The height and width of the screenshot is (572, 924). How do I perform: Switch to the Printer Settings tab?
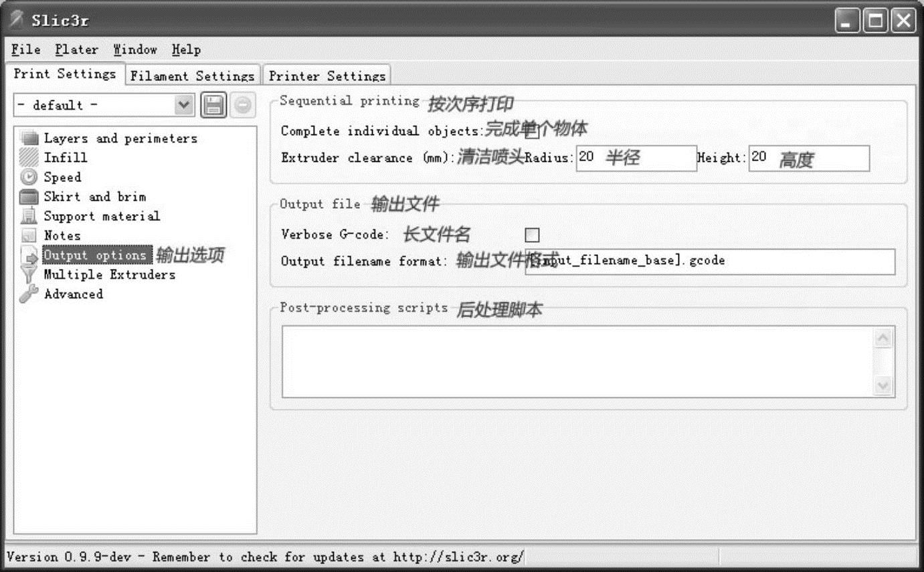point(327,76)
